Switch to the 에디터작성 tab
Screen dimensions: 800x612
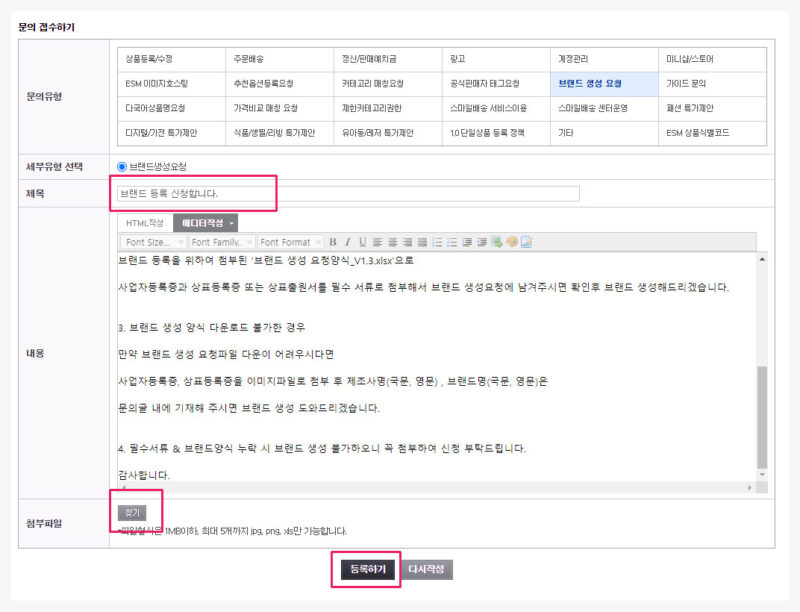(205, 223)
